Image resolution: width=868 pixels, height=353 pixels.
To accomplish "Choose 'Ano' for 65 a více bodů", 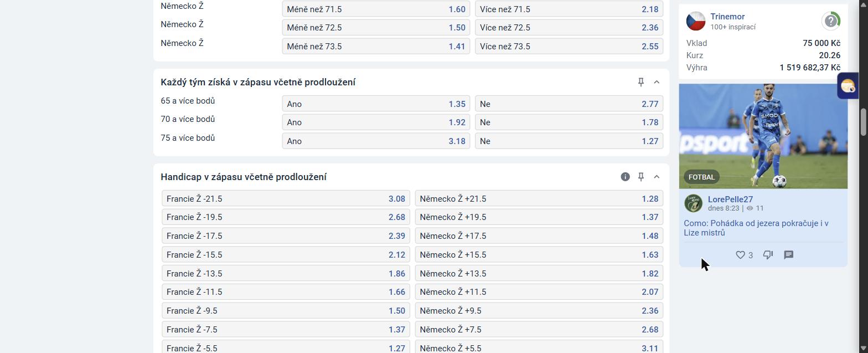I will 376,104.
